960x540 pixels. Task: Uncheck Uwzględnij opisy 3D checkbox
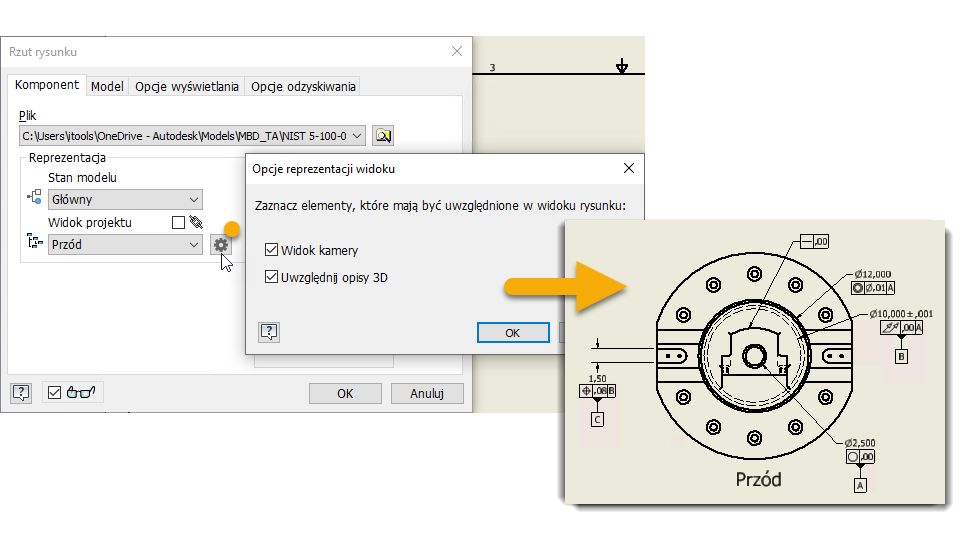[271, 277]
